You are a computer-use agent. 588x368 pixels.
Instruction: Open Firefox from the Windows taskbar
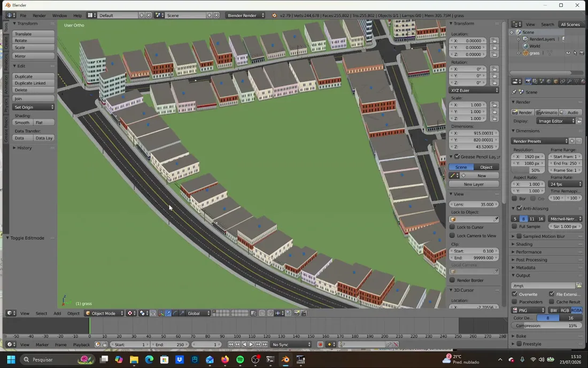tap(225, 359)
